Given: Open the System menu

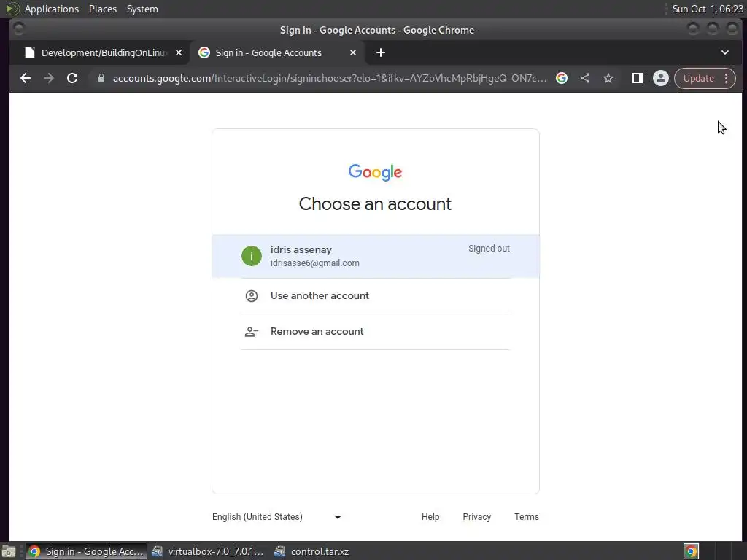Looking at the screenshot, I should [x=142, y=9].
